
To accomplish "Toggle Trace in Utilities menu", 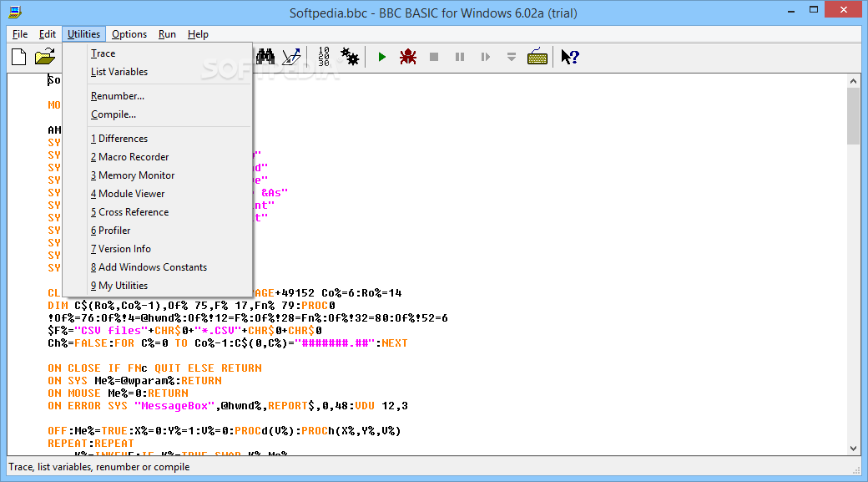I will click(x=158, y=53).
